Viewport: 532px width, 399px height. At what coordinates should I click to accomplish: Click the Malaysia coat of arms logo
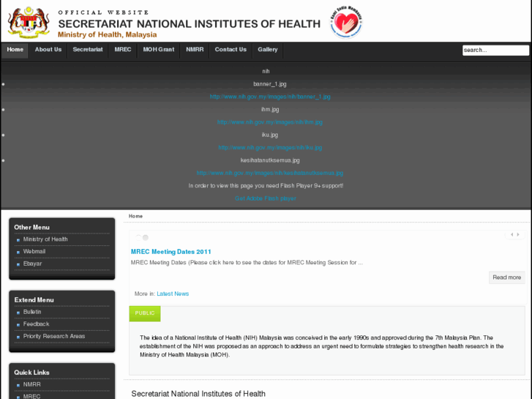(29, 22)
